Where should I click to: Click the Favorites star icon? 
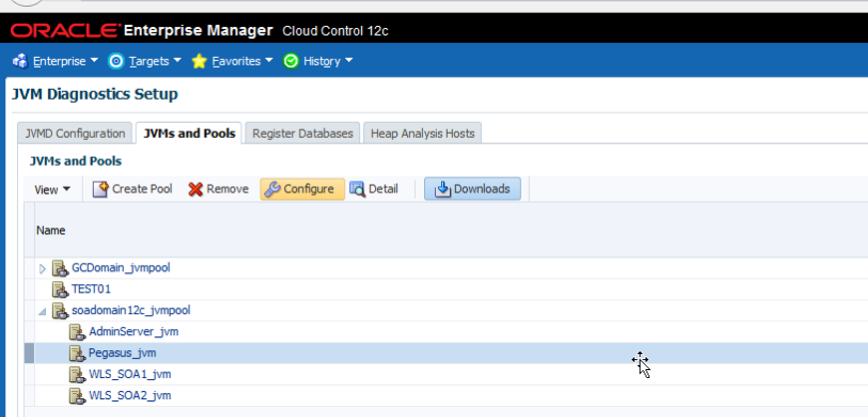coord(200,61)
